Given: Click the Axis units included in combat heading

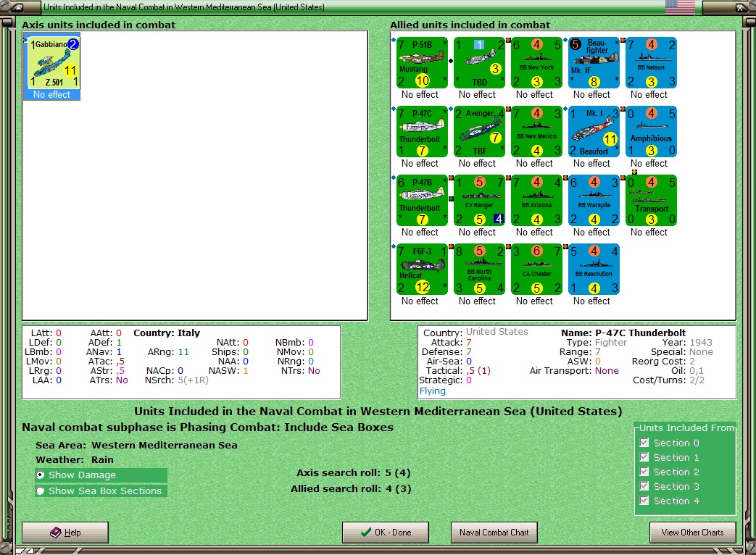Looking at the screenshot, I should point(99,25).
